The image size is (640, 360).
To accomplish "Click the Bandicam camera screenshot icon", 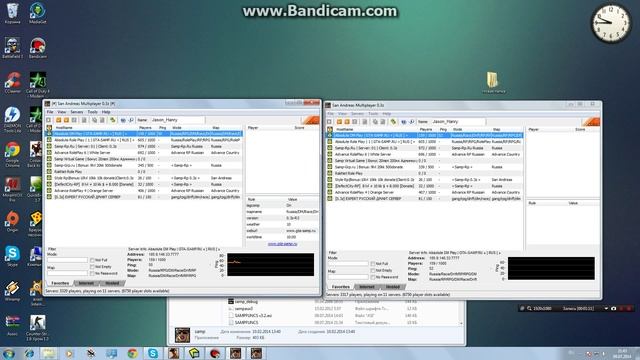I will (613, 309).
